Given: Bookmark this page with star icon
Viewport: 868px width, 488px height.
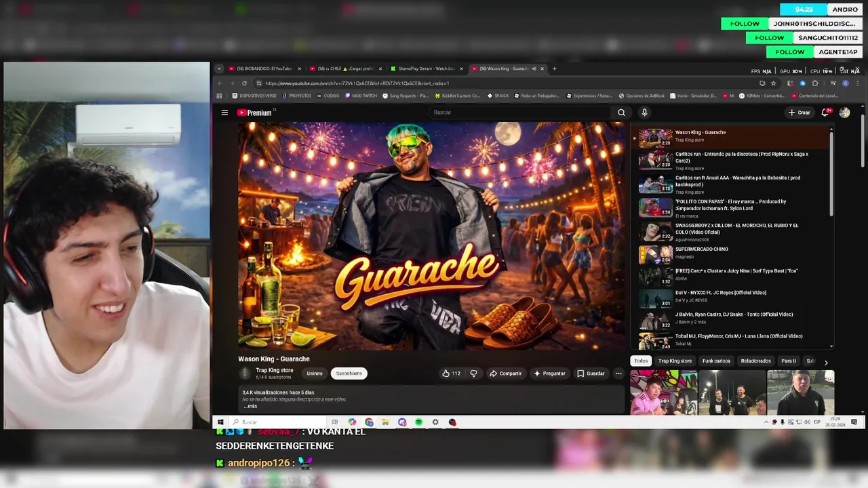Looking at the screenshot, I should click(773, 83).
